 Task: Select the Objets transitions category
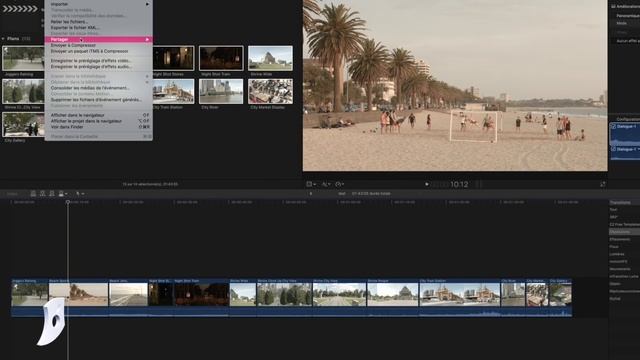(x=615, y=284)
